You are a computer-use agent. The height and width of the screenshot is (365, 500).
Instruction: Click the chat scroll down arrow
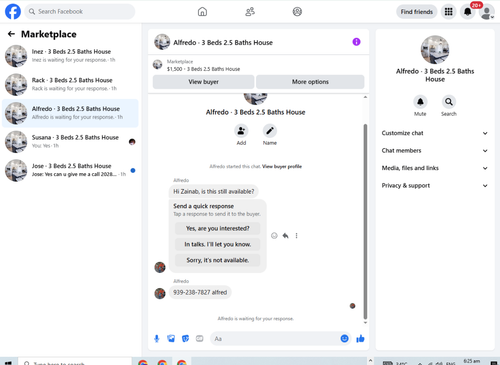365,322
